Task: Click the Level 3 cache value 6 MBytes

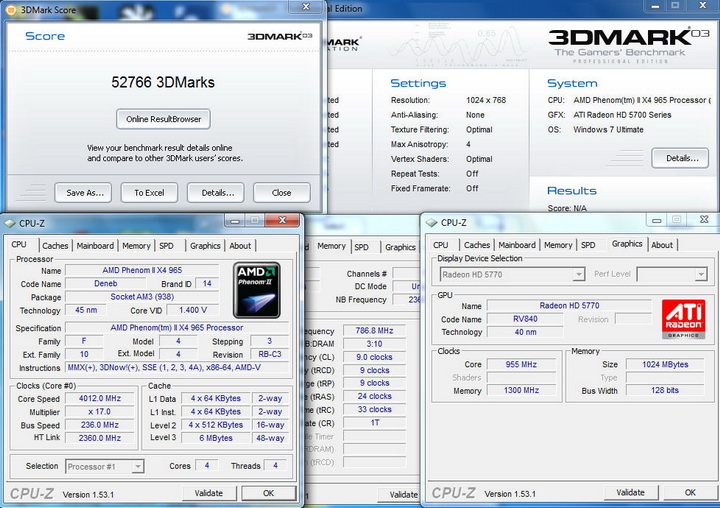Action: point(216,438)
